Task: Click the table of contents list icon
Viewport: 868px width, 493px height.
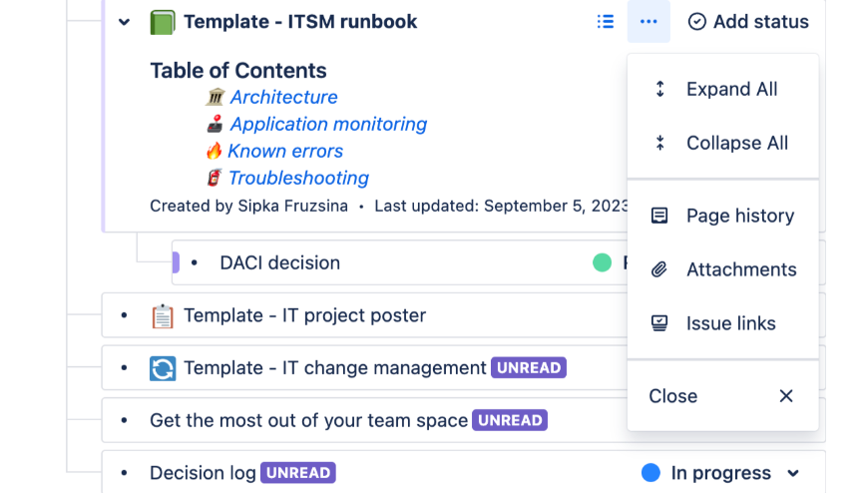Action: click(605, 22)
